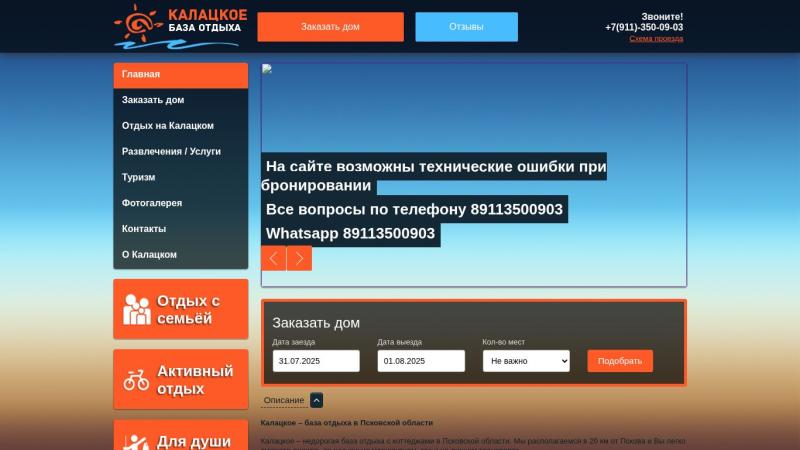Open Развлечения / Услуги menu item
Viewport: 800px width, 450px height.
point(181,152)
